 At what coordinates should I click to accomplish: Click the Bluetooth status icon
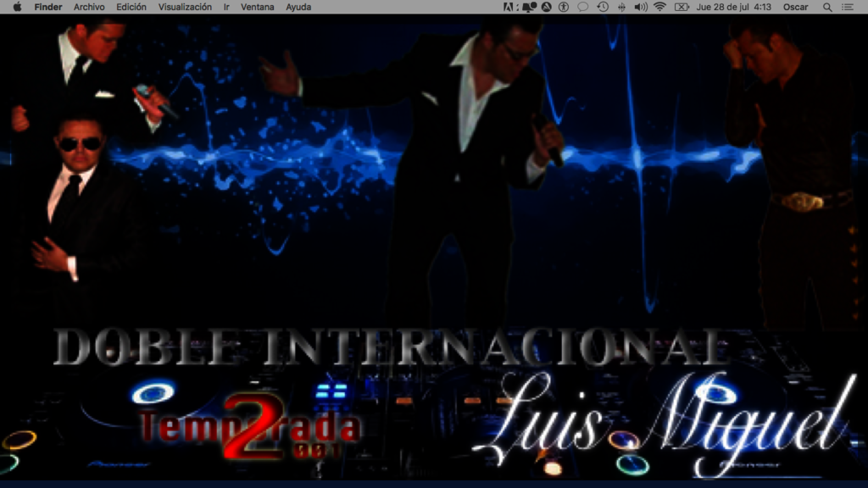(x=621, y=7)
